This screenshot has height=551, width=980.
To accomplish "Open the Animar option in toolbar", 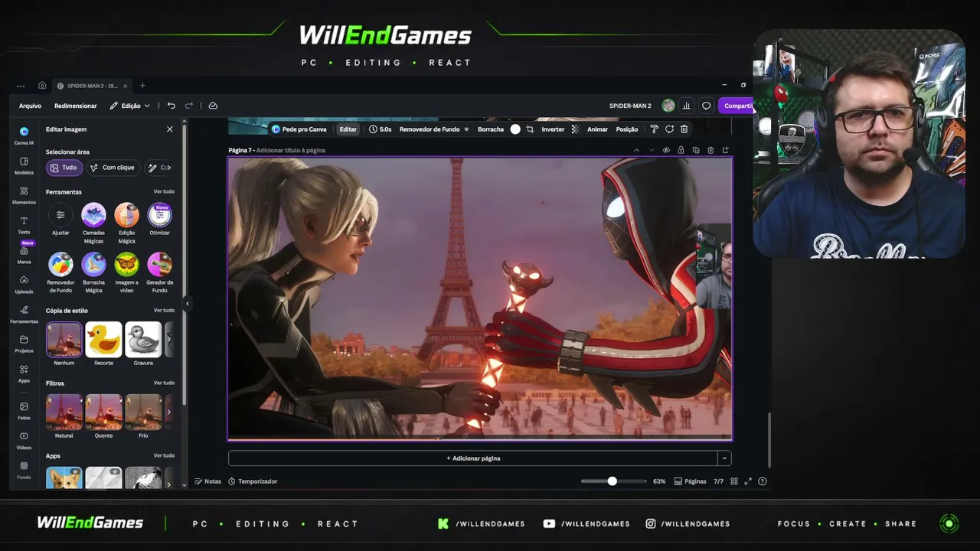I will coord(597,129).
